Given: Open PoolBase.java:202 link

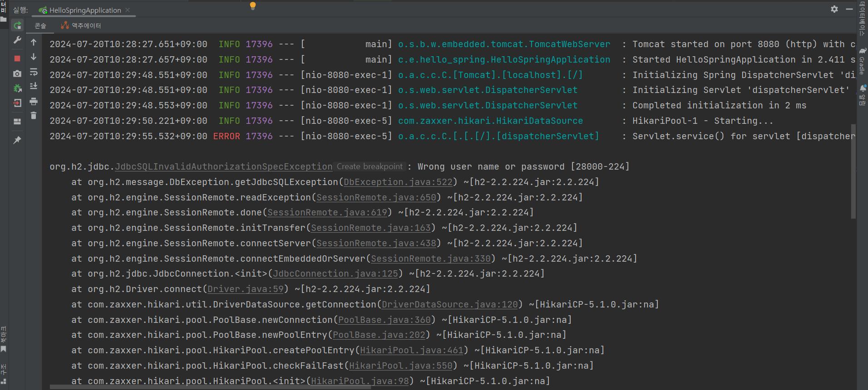Looking at the screenshot, I should pyautogui.click(x=379, y=335).
